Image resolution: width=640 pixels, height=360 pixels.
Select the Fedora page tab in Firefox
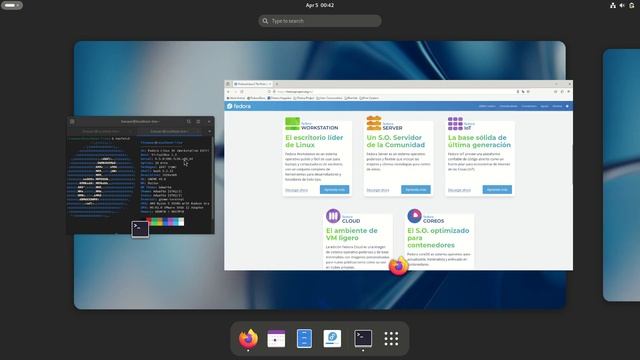pos(253,84)
